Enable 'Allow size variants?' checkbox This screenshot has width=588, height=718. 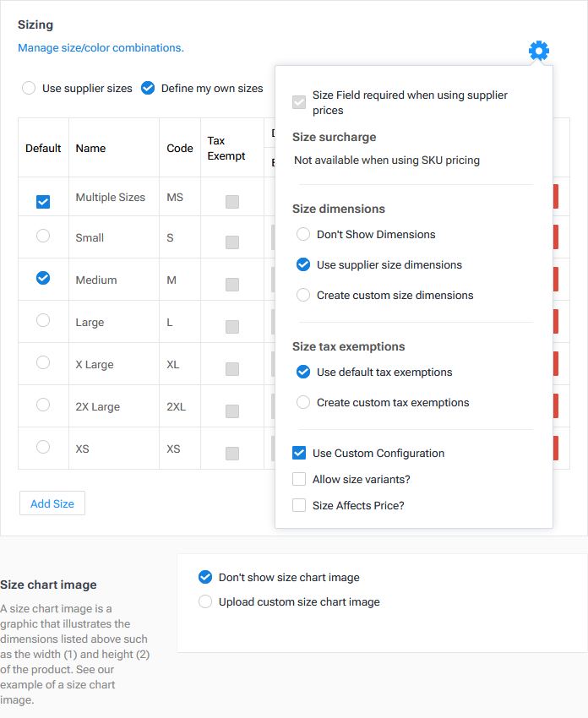pos(299,479)
